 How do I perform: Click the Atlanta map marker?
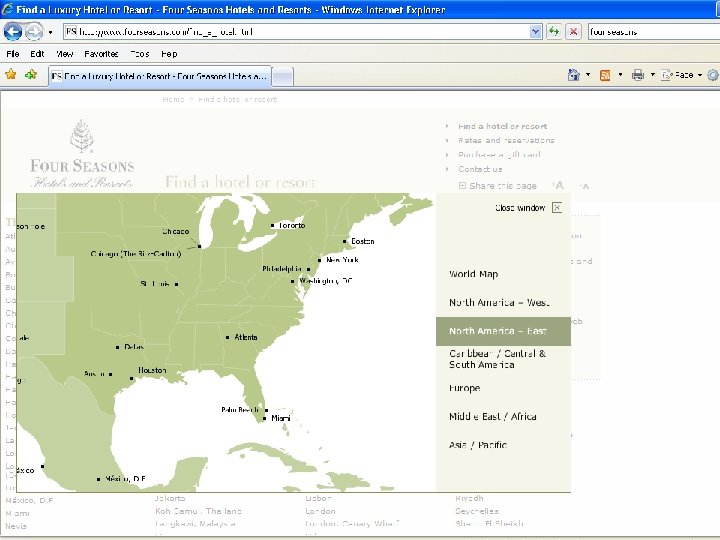click(227, 337)
